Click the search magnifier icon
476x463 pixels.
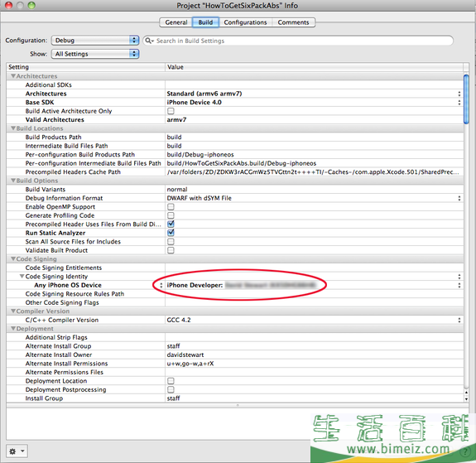148,41
